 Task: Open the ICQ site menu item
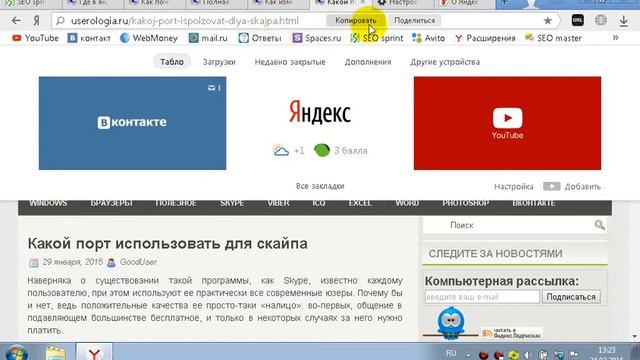point(319,203)
